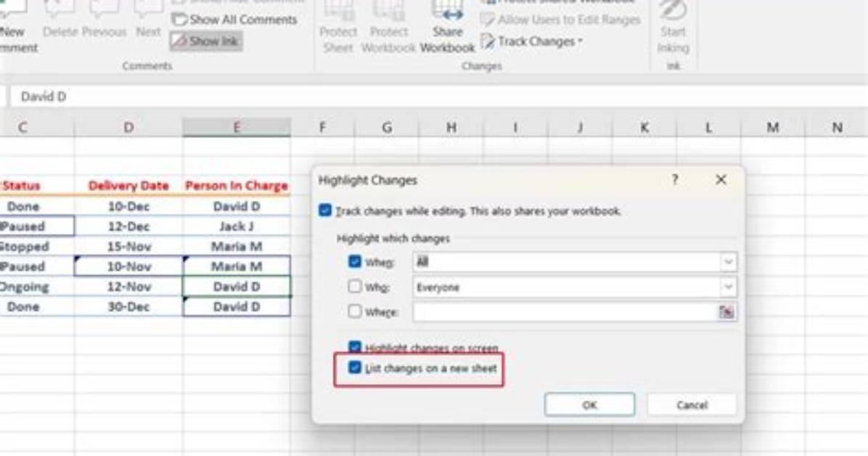The image size is (868, 456).
Task: Select the cell with 12-Dec
Action: click(128, 226)
